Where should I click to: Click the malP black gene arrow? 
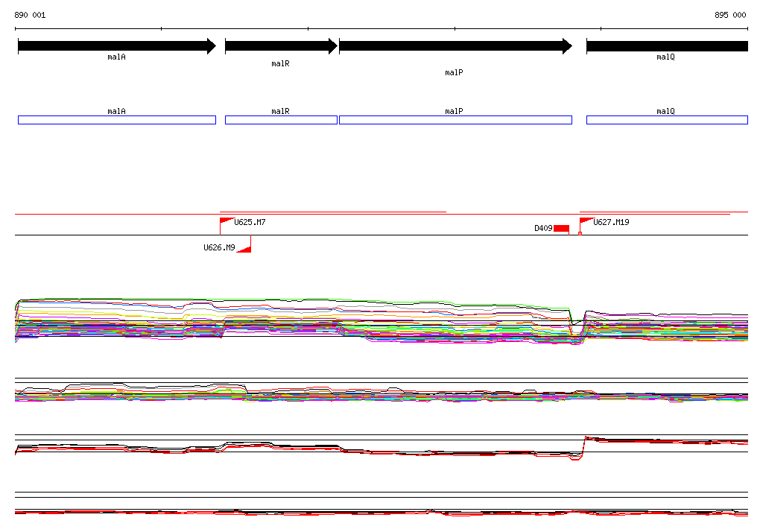(x=455, y=46)
